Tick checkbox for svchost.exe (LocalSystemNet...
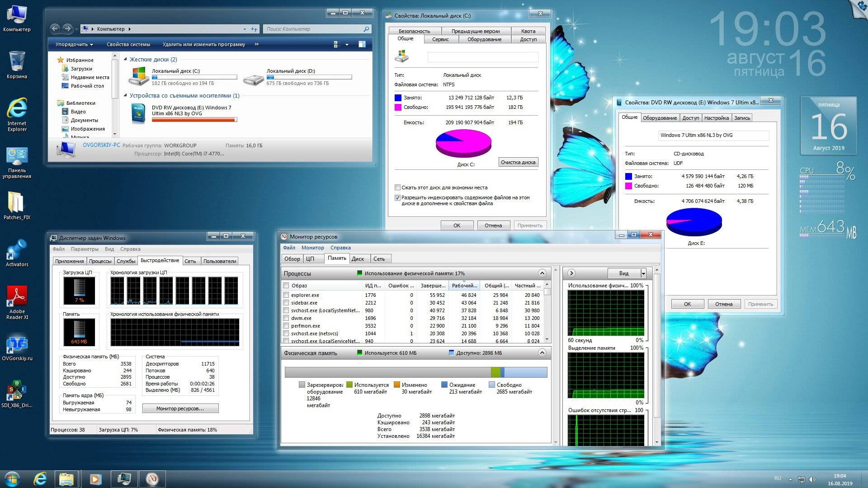This screenshot has width=868, height=488. coord(286,310)
